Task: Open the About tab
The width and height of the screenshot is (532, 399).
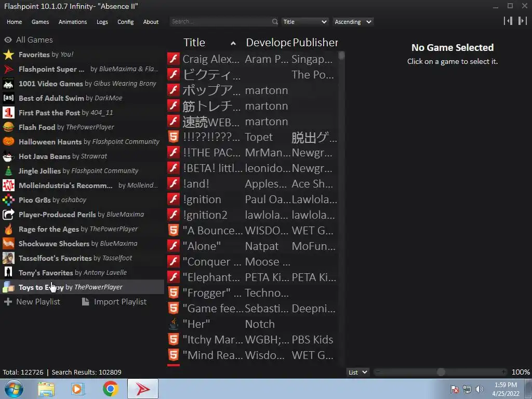Action: point(151,22)
